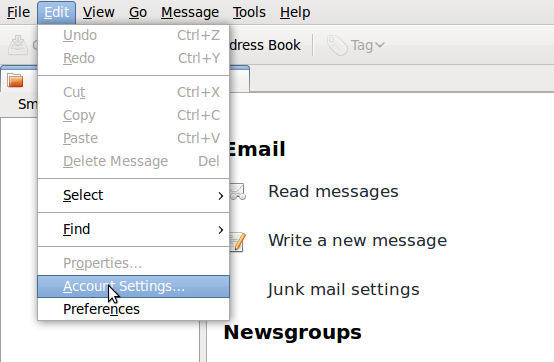The image size is (554, 362).
Task: Open the Message menu
Action: tap(190, 12)
